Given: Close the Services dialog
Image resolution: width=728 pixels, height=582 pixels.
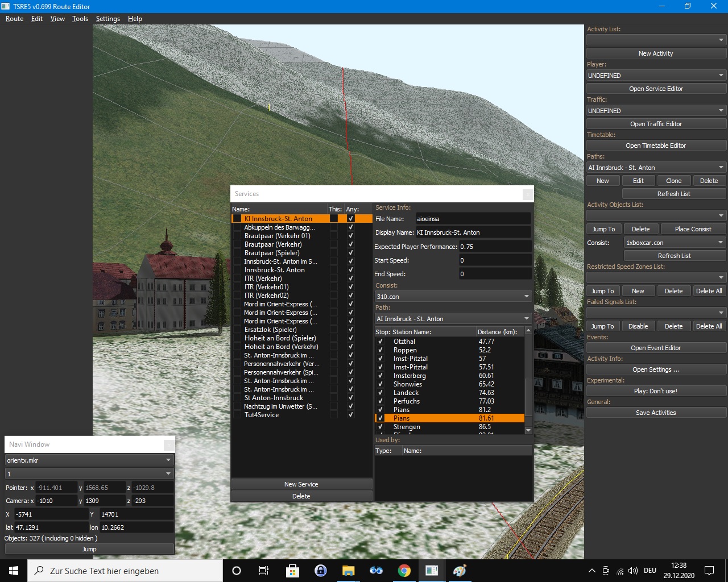Looking at the screenshot, I should click(528, 194).
